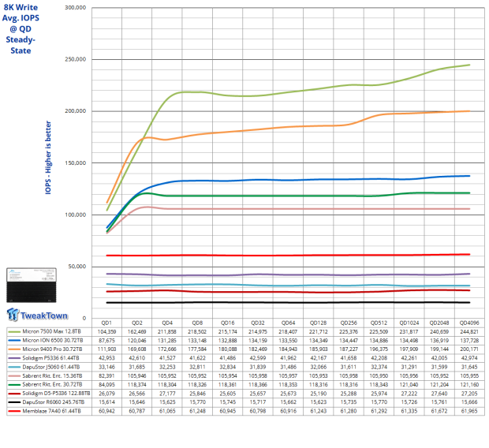Viewport: 489px width, 448px height.
Task: Click the 'Sabrent Rkt. Ent. 15.36TB' legend label
Action: pyautogui.click(x=52, y=376)
